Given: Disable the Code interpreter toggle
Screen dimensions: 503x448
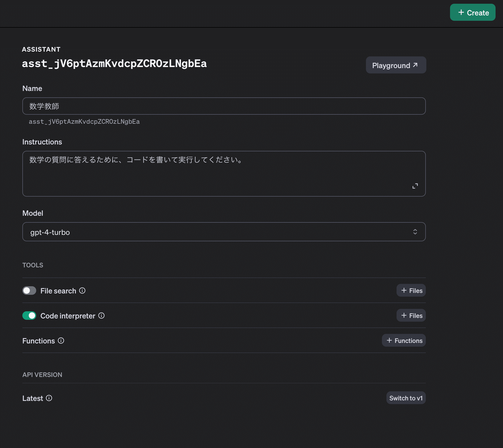Looking at the screenshot, I should pyautogui.click(x=29, y=316).
